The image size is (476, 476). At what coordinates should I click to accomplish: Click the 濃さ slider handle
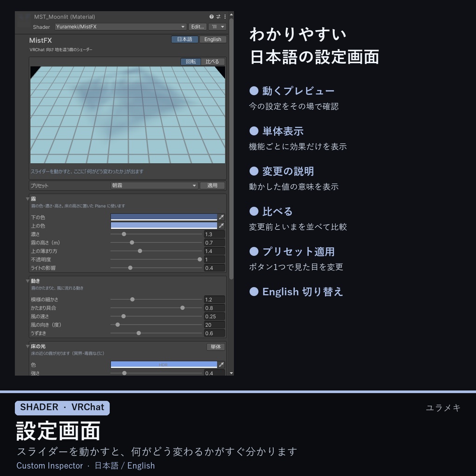(124, 234)
